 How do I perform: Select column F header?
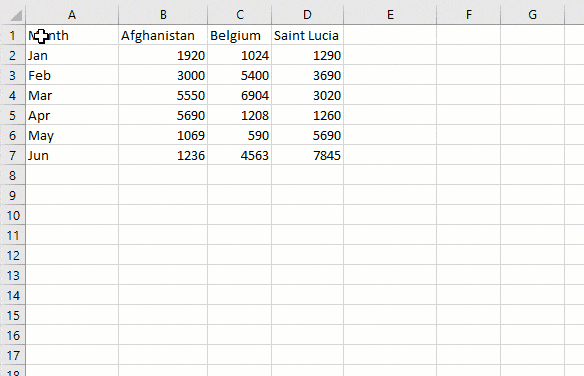pyautogui.click(x=469, y=15)
